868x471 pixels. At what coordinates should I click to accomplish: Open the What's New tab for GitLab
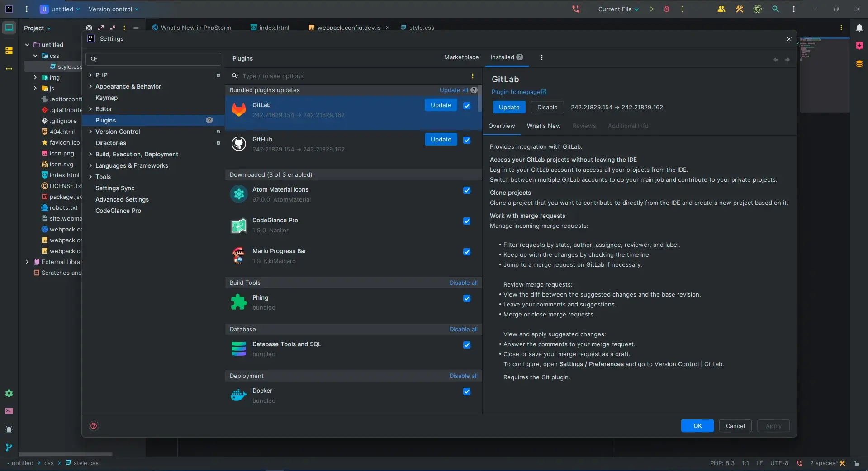pyautogui.click(x=543, y=126)
